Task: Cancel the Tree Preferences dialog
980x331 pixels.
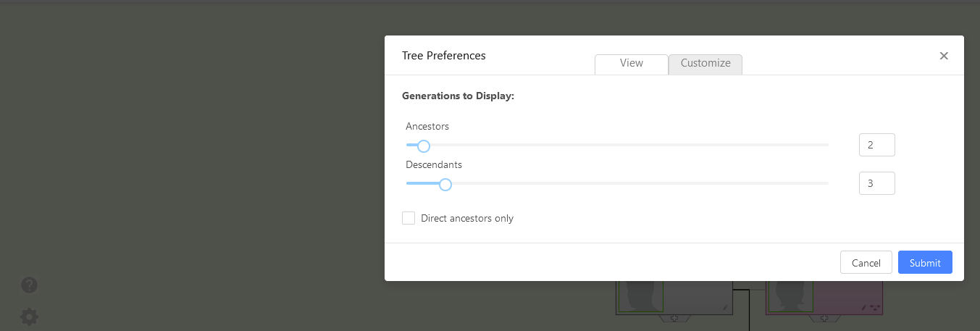Action: click(x=866, y=263)
